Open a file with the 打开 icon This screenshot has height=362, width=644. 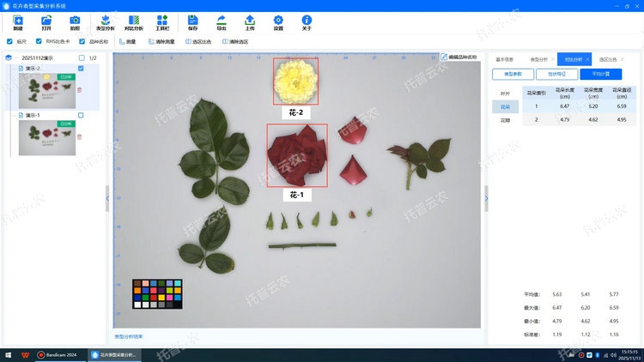point(46,22)
